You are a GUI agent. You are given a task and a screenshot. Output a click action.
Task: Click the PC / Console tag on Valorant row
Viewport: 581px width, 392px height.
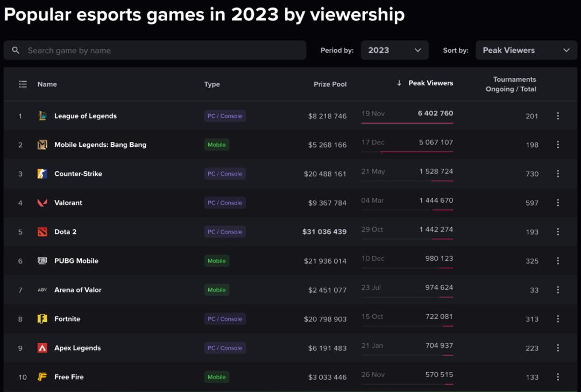point(225,203)
